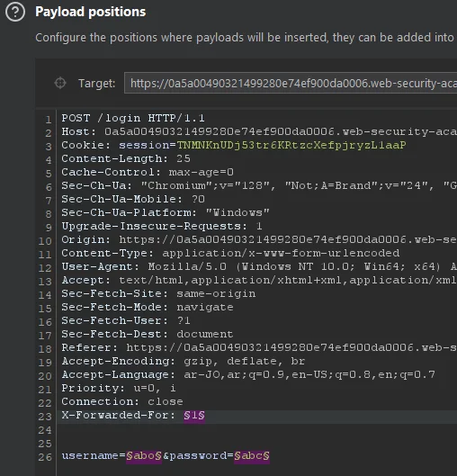Select the session cookie value TNMNKnUDj53tr6KRtzcXefpjryzLlaaP
The width and height of the screenshot is (457, 476).
point(291,145)
